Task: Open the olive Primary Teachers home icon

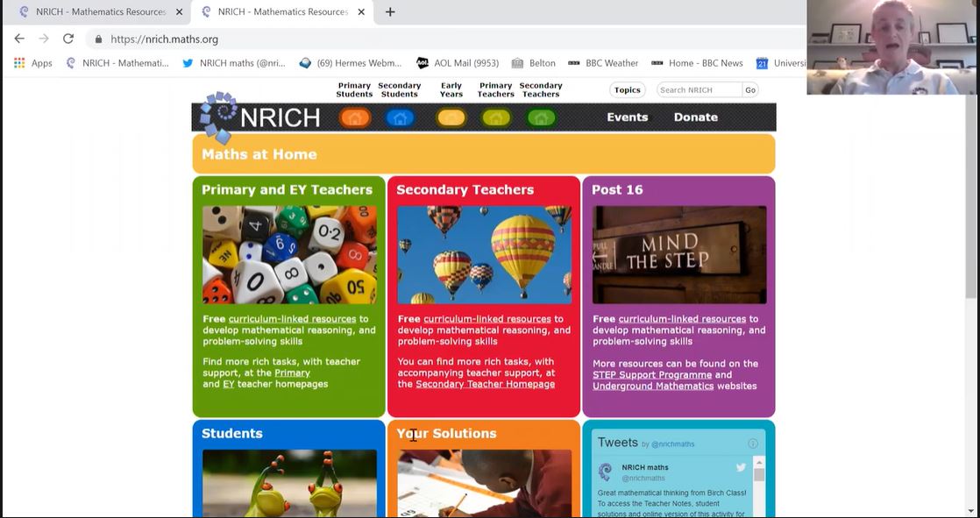Action: click(496, 117)
